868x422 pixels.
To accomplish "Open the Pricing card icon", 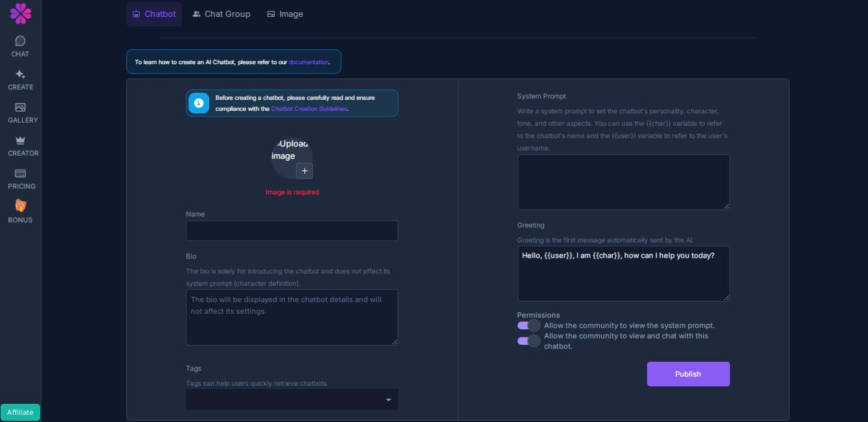I will [20, 174].
